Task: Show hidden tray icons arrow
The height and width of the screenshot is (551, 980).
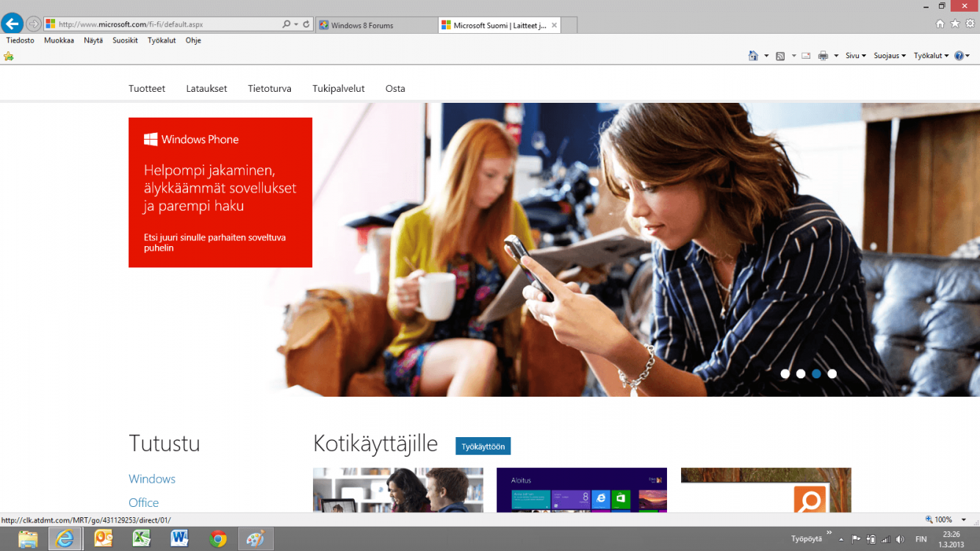Action: click(x=841, y=539)
